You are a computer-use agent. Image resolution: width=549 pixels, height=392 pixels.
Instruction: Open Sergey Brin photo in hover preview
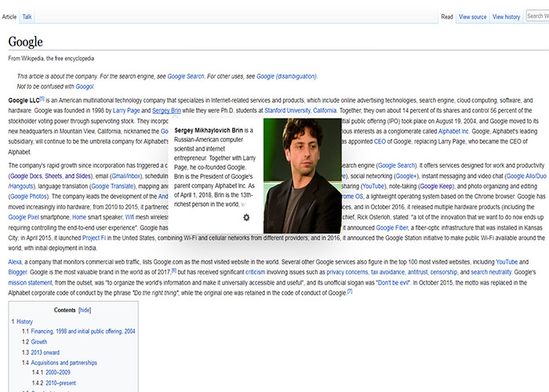[x=303, y=176]
